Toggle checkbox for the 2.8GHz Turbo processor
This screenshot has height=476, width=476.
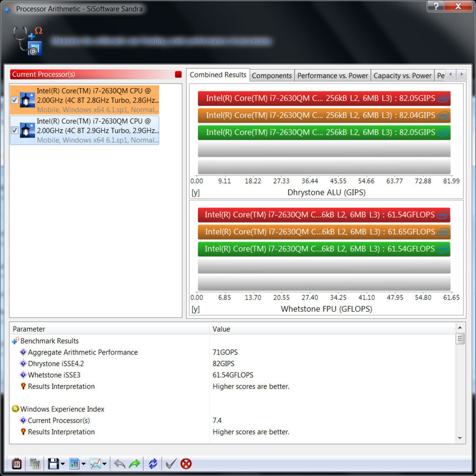14,100
